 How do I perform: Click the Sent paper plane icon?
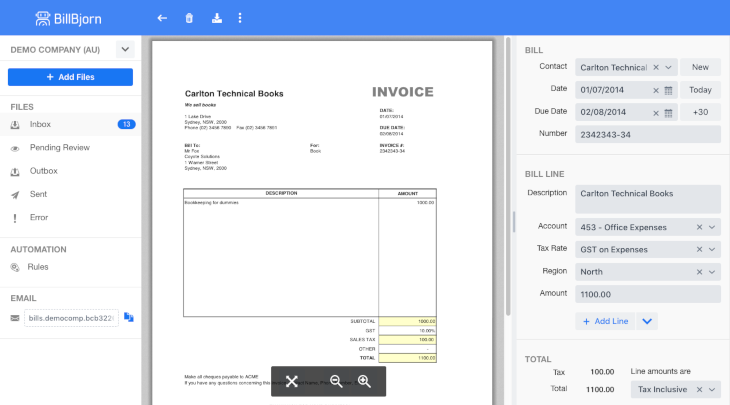15,195
